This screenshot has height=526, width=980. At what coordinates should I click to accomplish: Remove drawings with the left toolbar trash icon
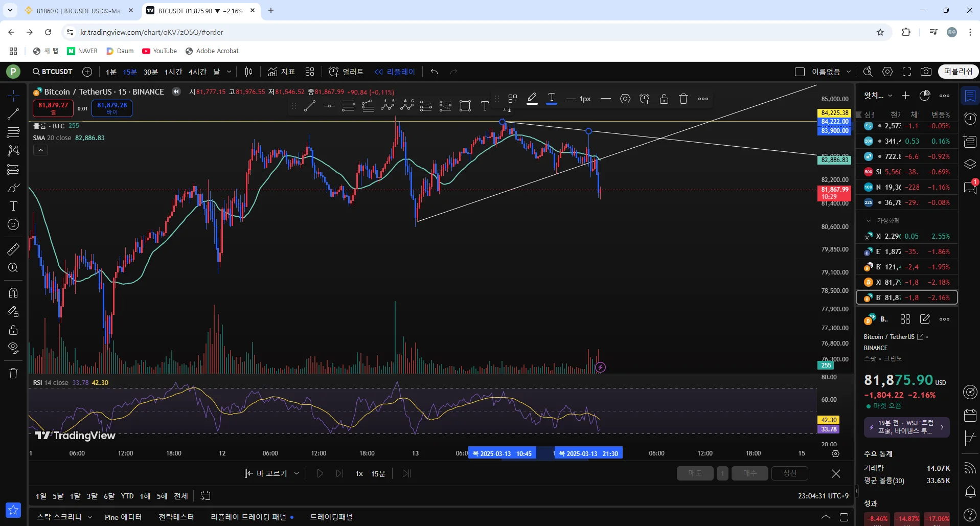(13, 373)
